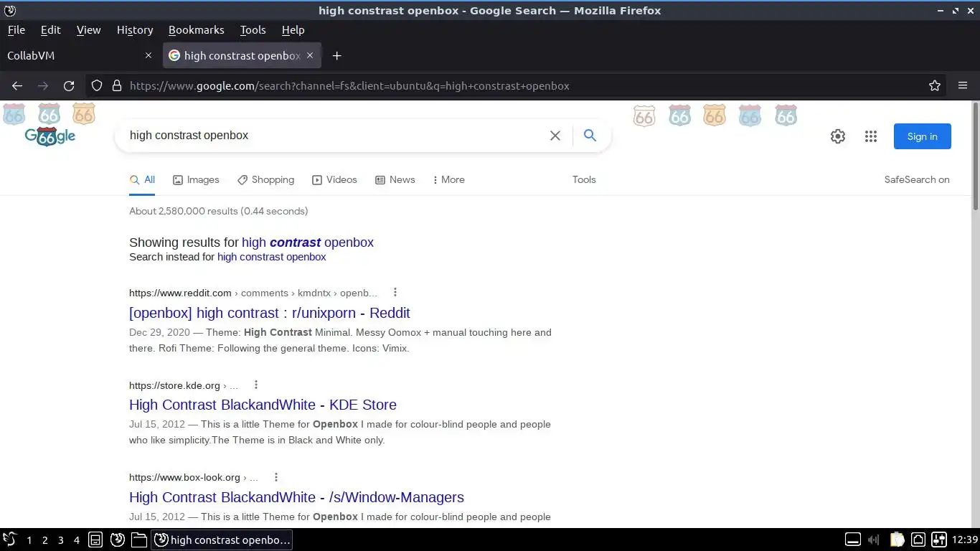Select the News search tab
Screen dimensions: 980x551
[x=395, y=179]
